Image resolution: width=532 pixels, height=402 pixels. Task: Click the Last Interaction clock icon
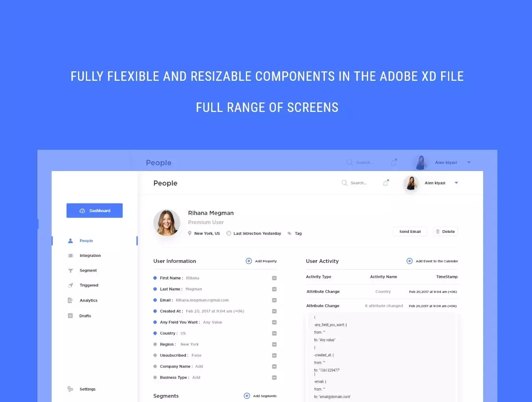coord(229,233)
